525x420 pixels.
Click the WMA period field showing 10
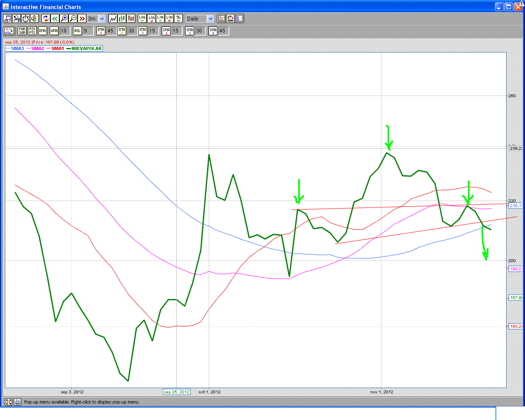click(64, 31)
